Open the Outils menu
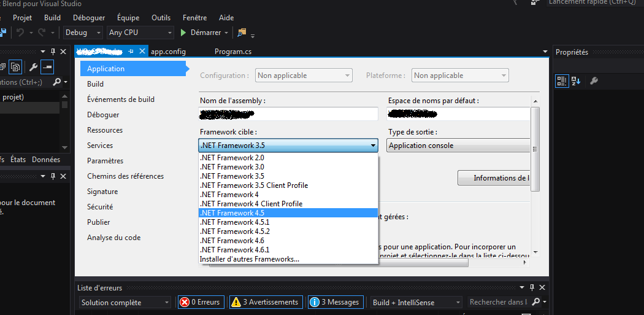644x315 pixels. click(161, 18)
